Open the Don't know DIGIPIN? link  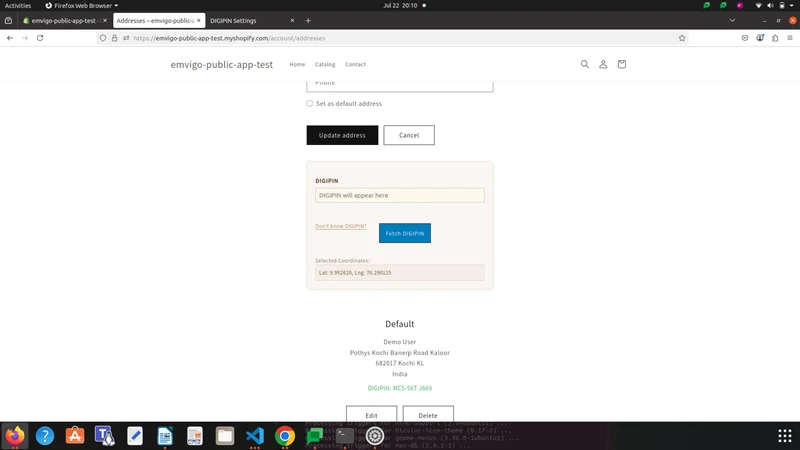(x=341, y=226)
